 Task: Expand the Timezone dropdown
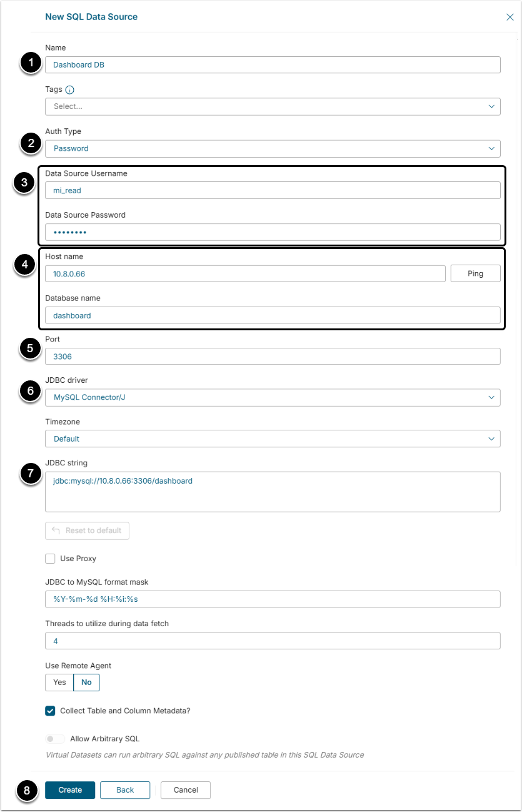(x=273, y=439)
